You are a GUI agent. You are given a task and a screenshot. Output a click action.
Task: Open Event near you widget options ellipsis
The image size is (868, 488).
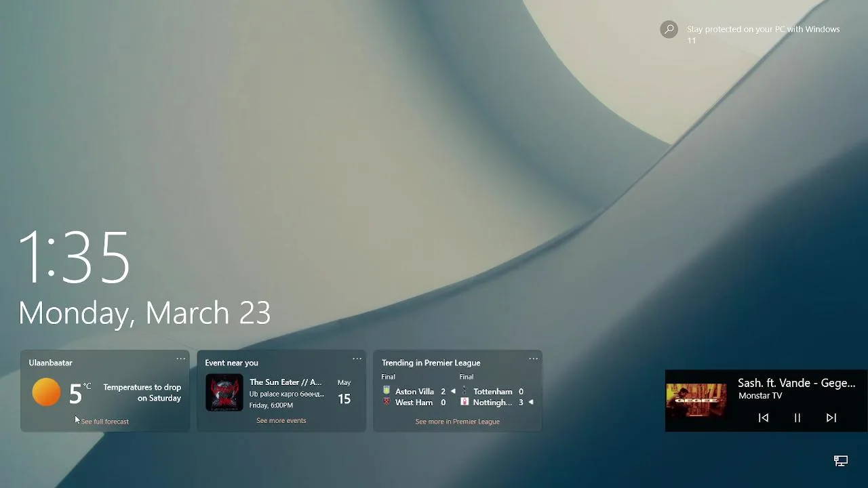coord(357,359)
